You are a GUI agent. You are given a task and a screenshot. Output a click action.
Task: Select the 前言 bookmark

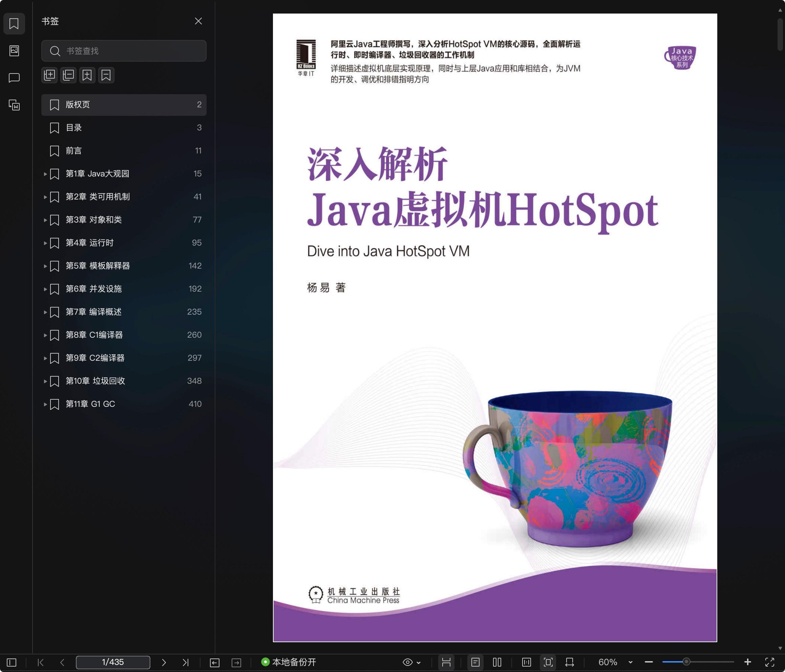pos(124,151)
